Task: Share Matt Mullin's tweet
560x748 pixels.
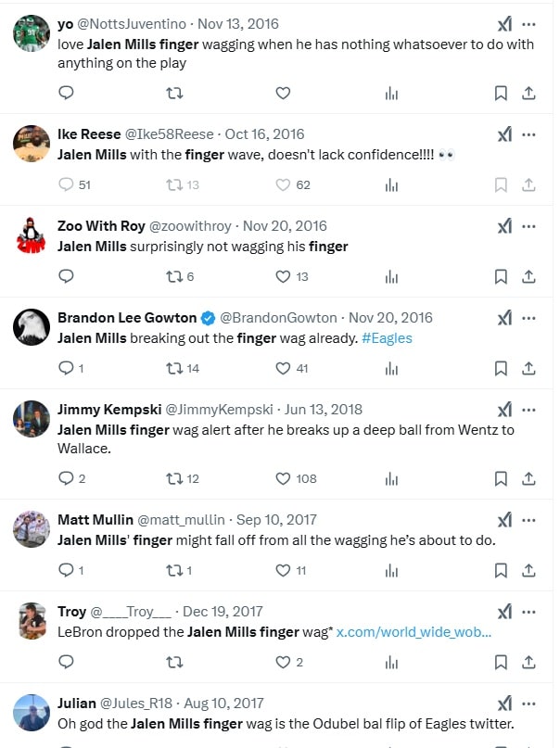Action: pyautogui.click(x=528, y=570)
